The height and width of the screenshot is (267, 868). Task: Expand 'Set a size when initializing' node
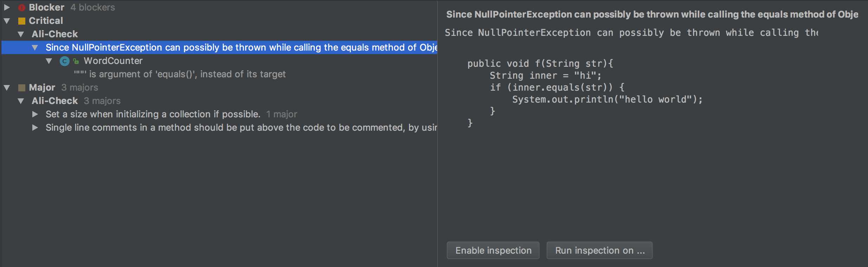pos(35,114)
